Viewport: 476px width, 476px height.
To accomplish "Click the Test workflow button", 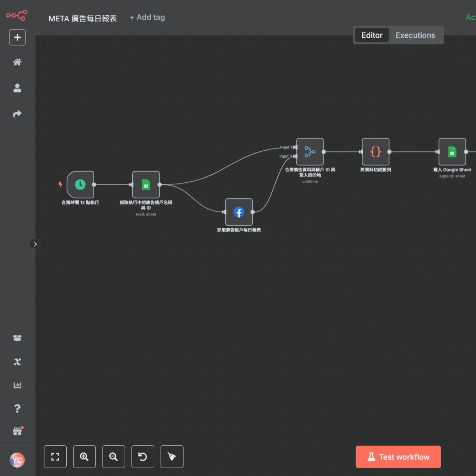I will [398, 457].
